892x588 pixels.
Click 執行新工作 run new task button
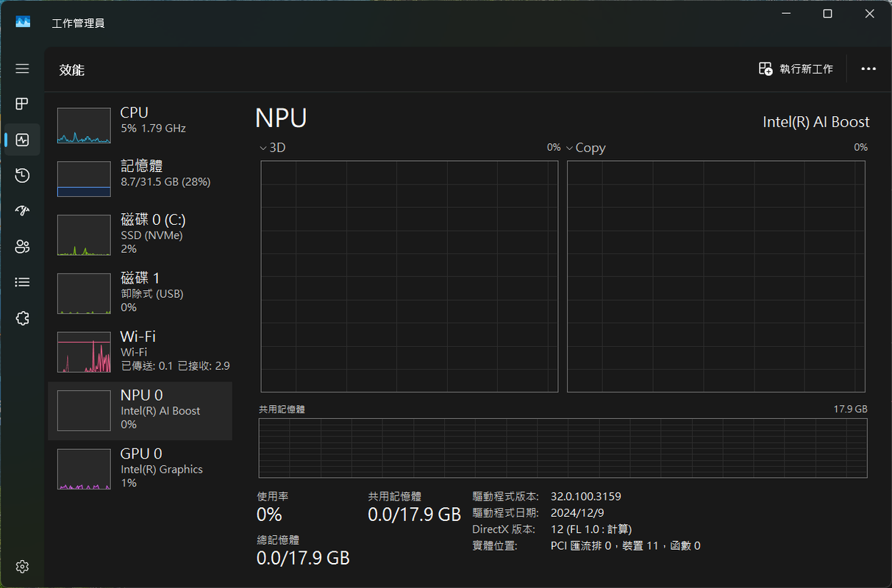point(796,68)
